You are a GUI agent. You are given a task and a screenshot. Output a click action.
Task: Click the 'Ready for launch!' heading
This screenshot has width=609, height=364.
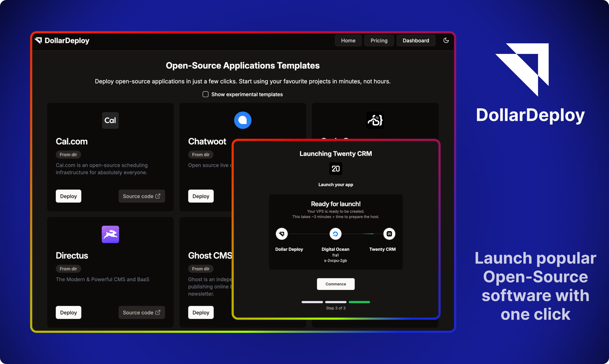coord(336,204)
